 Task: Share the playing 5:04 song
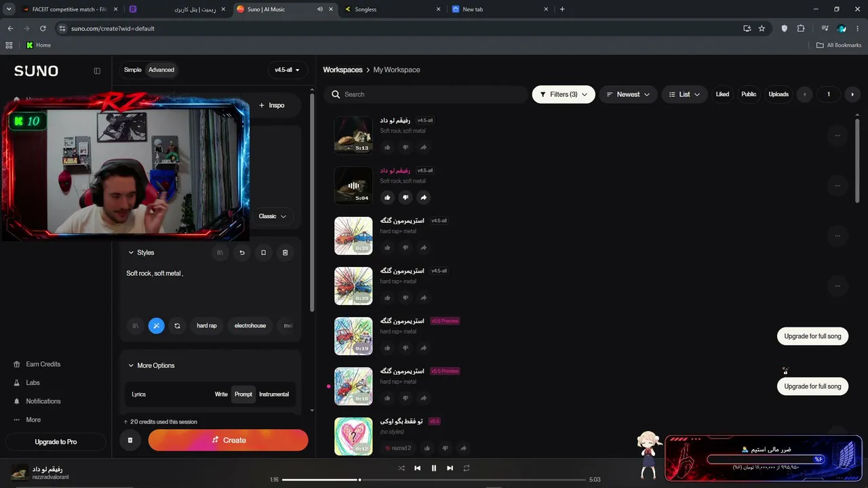[x=424, y=197]
